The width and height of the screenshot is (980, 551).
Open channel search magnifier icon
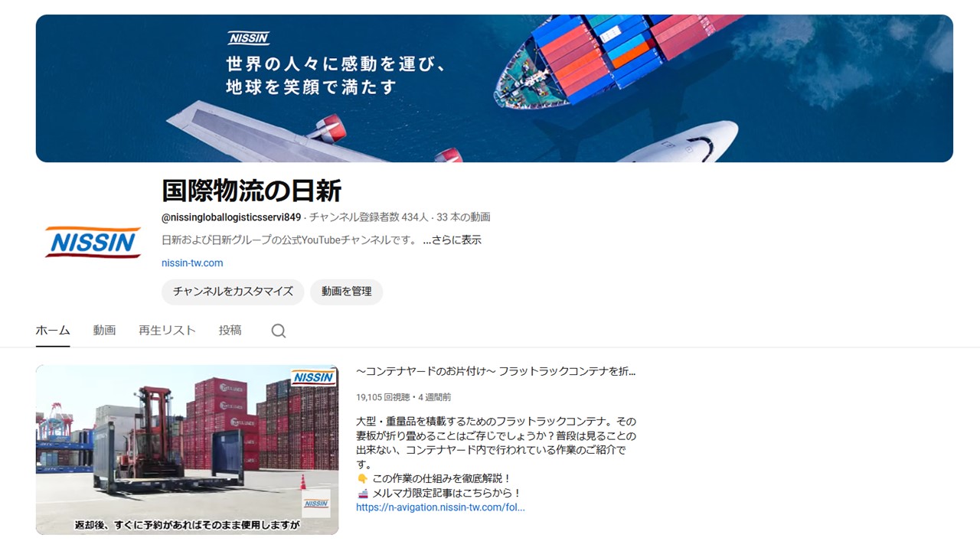click(x=279, y=331)
